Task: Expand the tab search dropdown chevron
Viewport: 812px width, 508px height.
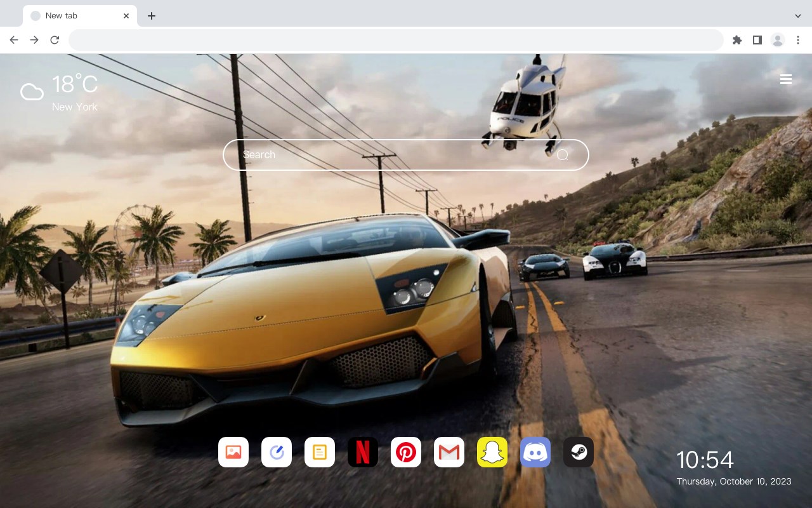Action: point(798,16)
